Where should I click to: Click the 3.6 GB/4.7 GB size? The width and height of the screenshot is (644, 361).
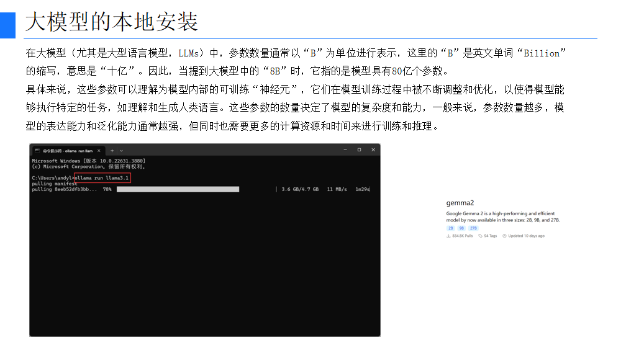pyautogui.click(x=300, y=190)
